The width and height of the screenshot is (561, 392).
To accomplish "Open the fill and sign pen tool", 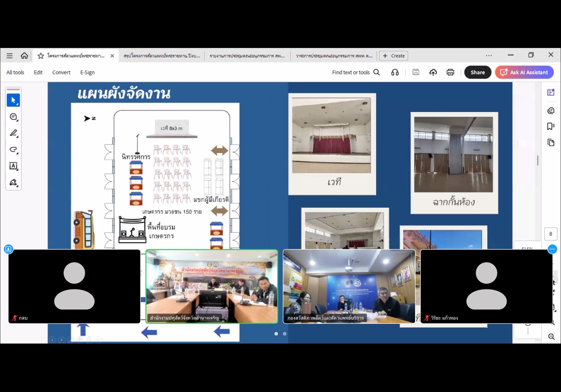I will (13, 183).
